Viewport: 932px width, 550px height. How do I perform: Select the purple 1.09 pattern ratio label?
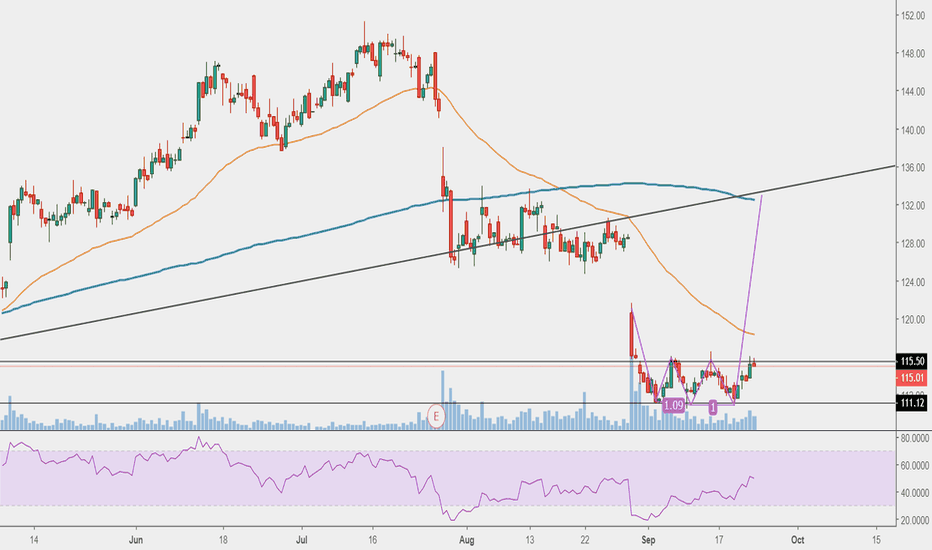[x=673, y=406]
